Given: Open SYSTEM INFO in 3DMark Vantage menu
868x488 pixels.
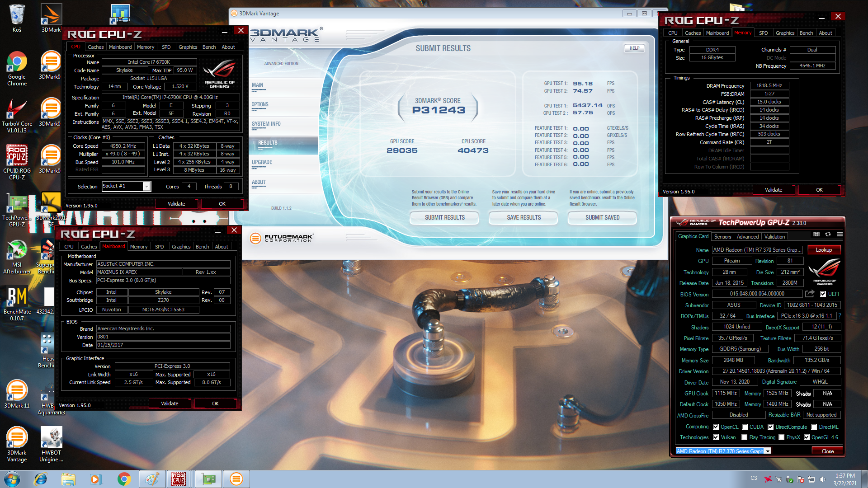Looking at the screenshot, I should tap(266, 124).
